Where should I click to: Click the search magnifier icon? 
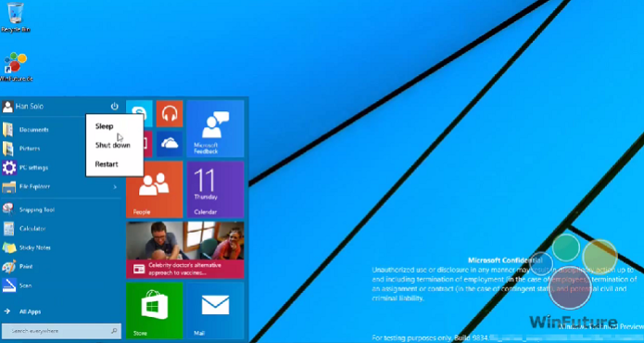click(114, 331)
